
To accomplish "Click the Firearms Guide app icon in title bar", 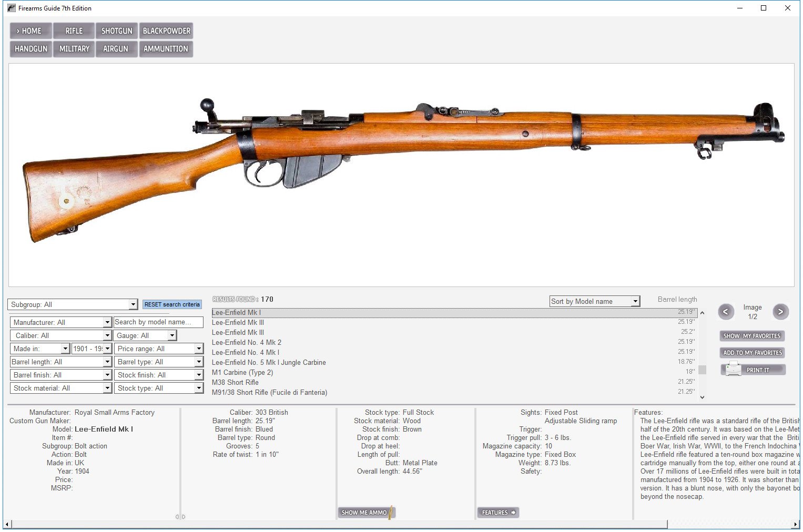I will [11, 8].
